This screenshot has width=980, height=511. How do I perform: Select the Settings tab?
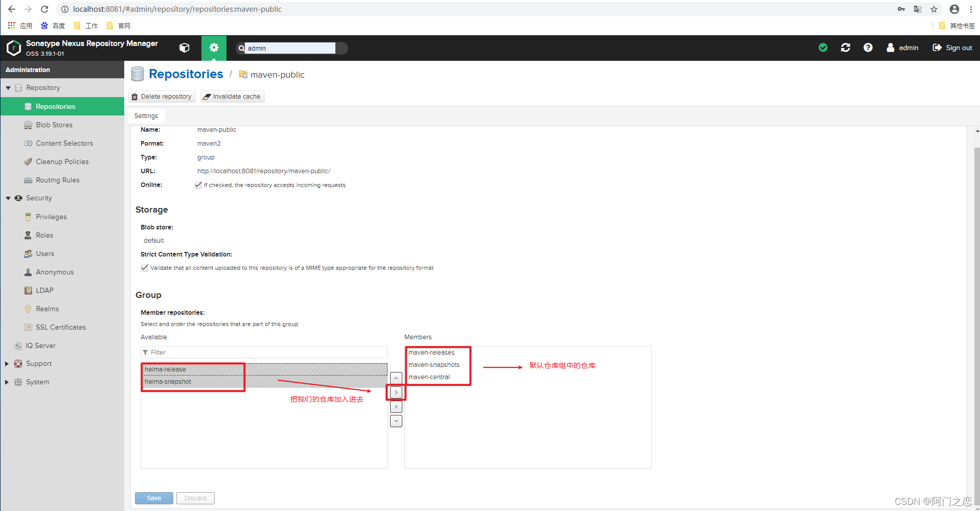tap(146, 116)
